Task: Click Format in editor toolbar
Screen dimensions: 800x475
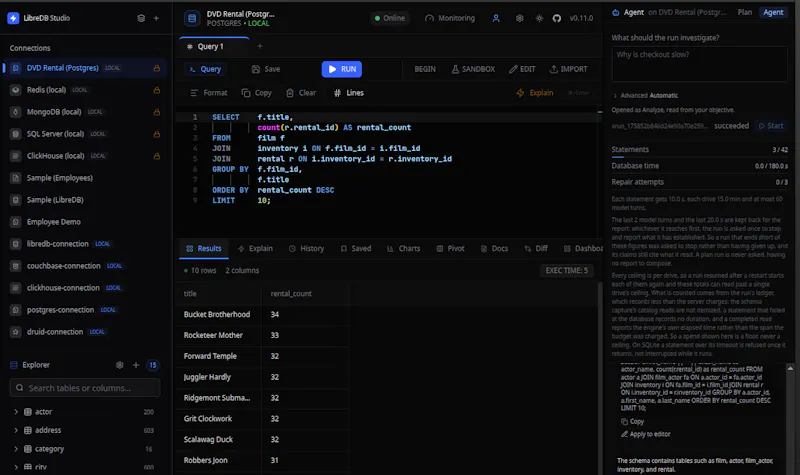Action: coord(208,93)
